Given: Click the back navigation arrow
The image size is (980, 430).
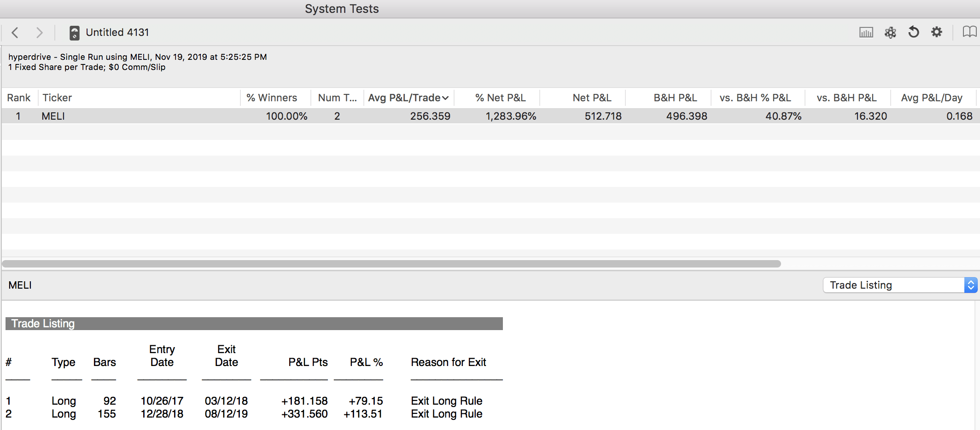Looking at the screenshot, I should pos(15,33).
